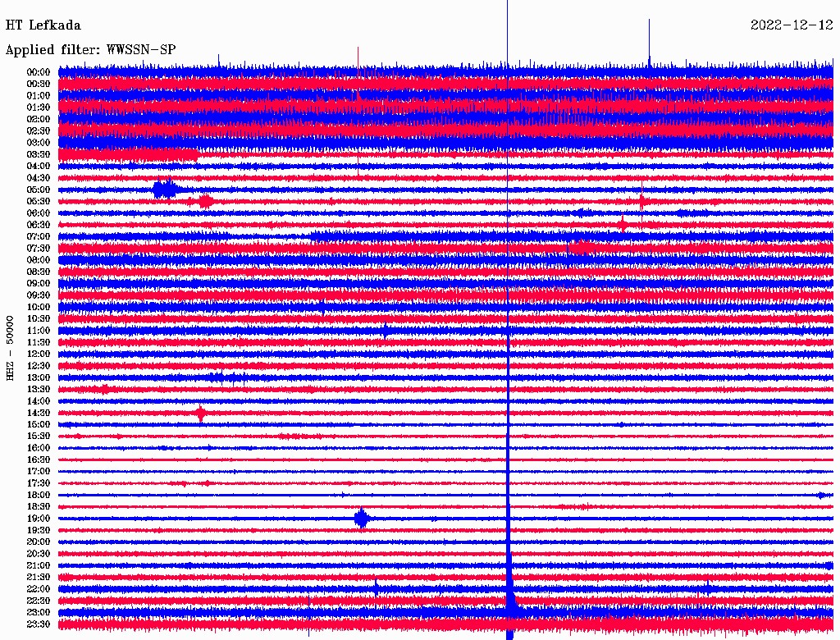Image resolution: width=840 pixels, height=640 pixels.
Task: Click the 20:30 time label
Action: click(x=39, y=554)
